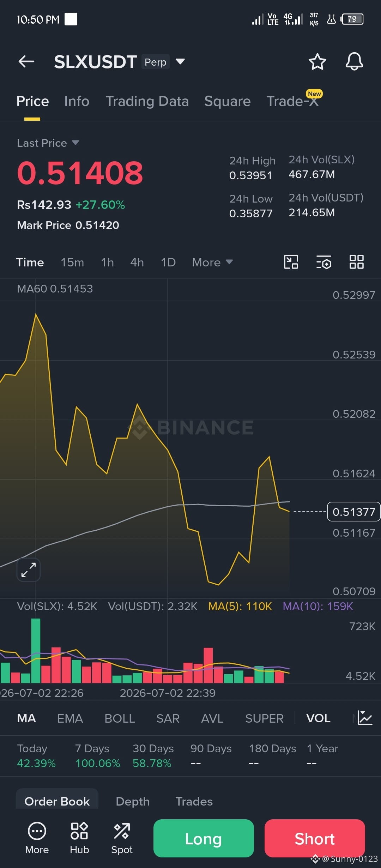381x868 pixels.
Task: Tap the 90 Days performance entry
Action: click(211, 756)
